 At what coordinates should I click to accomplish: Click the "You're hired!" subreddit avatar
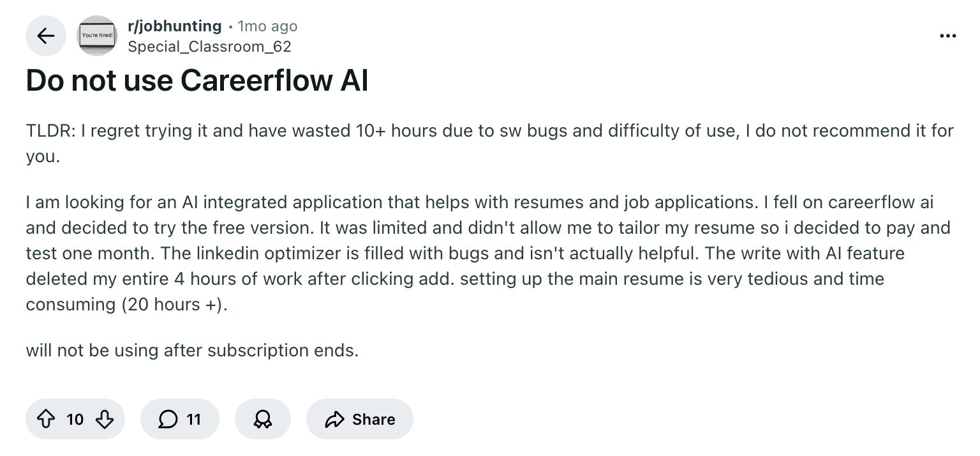point(97,36)
